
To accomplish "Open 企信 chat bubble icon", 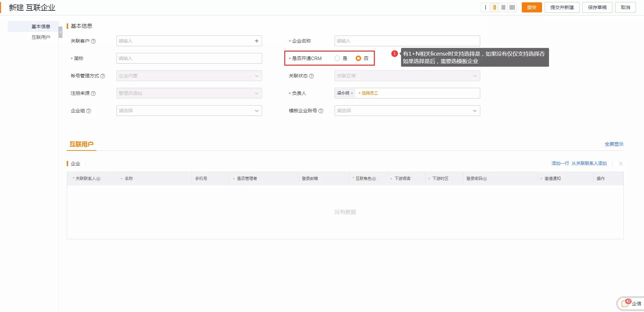I will pos(625,304).
